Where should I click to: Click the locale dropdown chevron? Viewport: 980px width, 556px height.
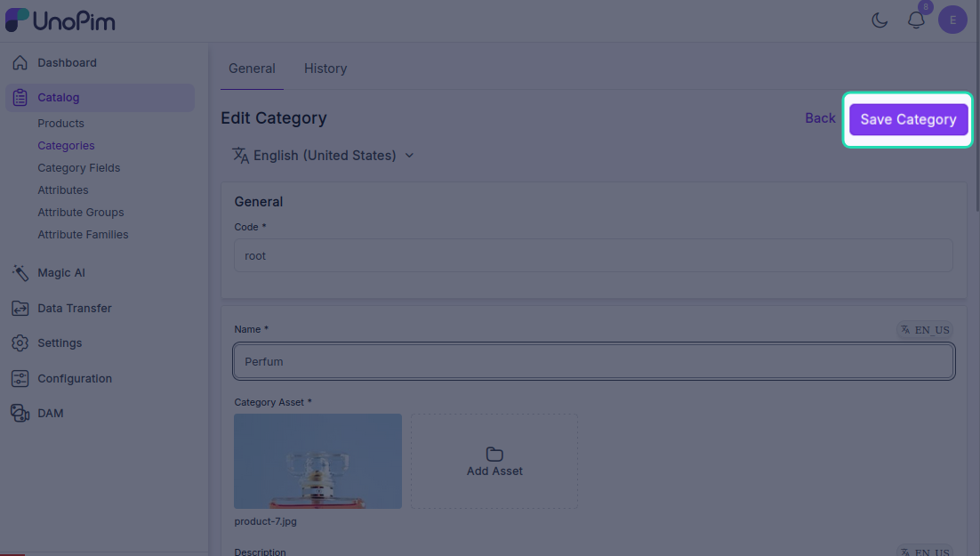coord(409,155)
